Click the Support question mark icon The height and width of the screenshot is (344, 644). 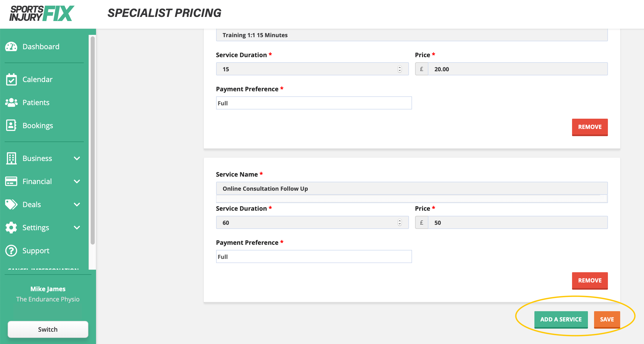(11, 251)
